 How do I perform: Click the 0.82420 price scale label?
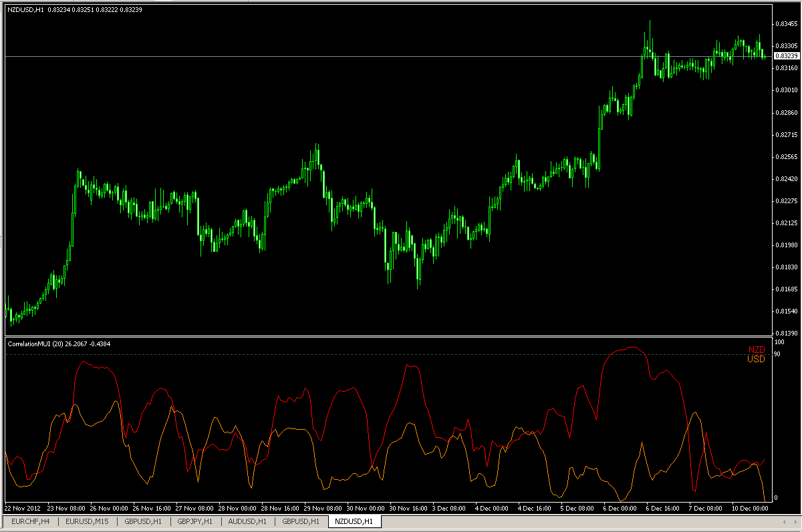[786, 178]
